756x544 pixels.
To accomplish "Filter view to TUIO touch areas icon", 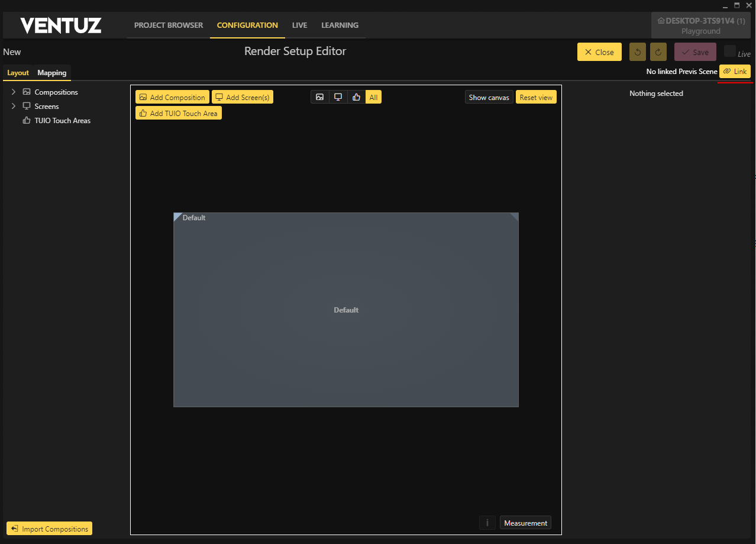I will click(x=356, y=97).
